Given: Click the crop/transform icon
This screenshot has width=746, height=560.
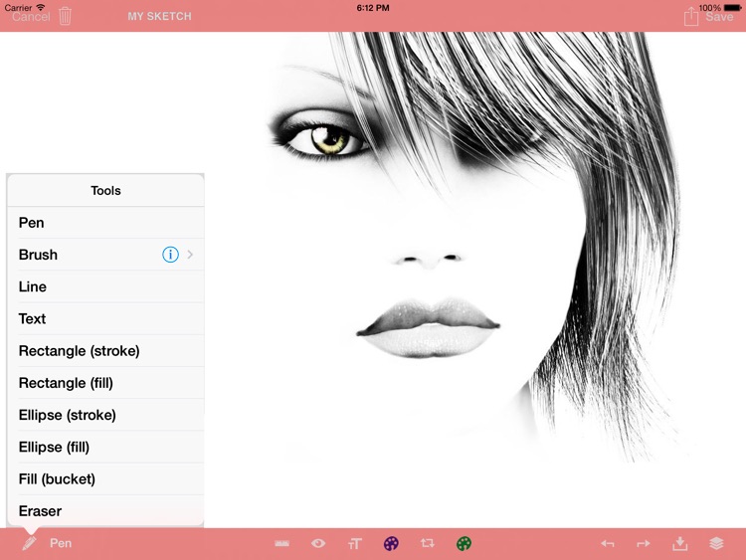Looking at the screenshot, I should click(428, 543).
